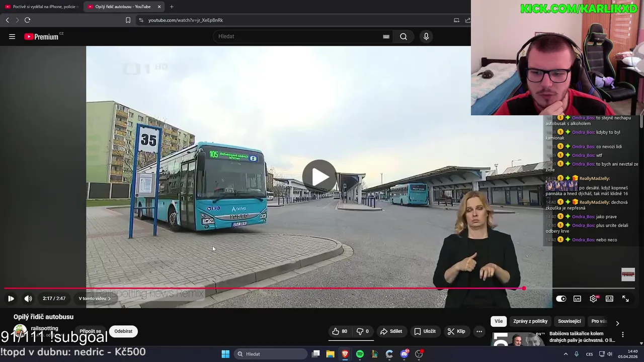Viewport: 644px width, 362px height.
Task: Open the railspotting channel name
Action: coord(44,328)
